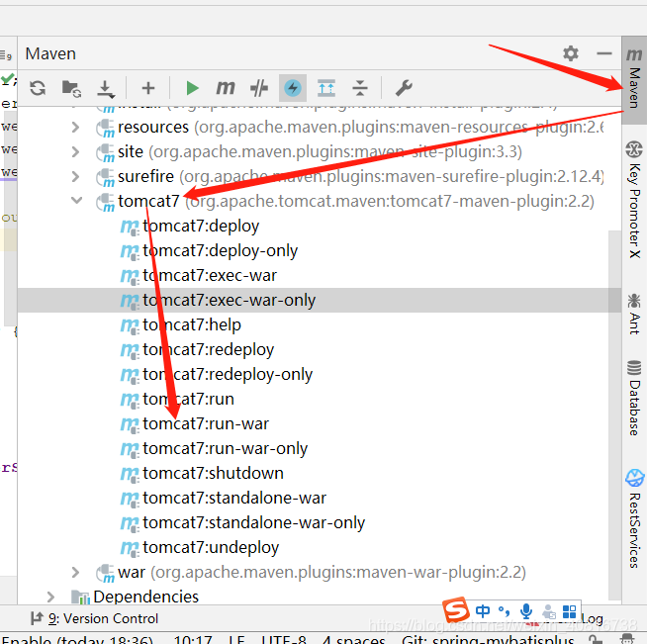The width and height of the screenshot is (647, 644).
Task: Select tomcat7:exec-war goal
Action: tap(210, 276)
